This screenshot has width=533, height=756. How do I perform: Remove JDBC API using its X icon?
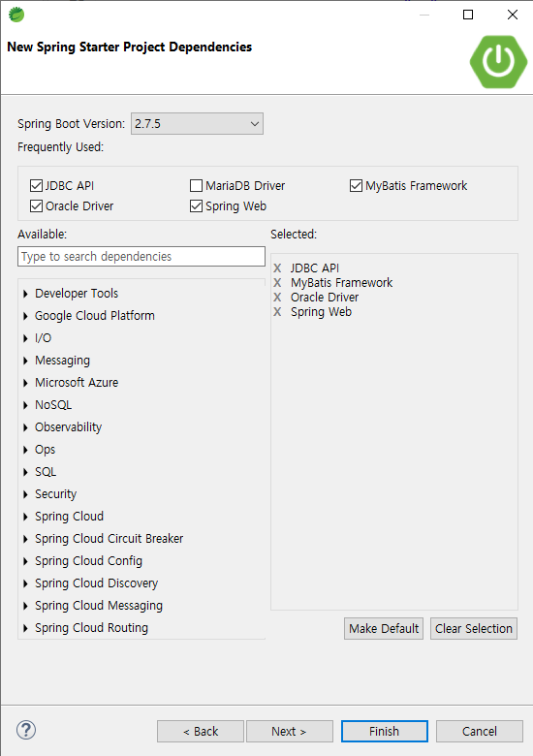pos(277,268)
